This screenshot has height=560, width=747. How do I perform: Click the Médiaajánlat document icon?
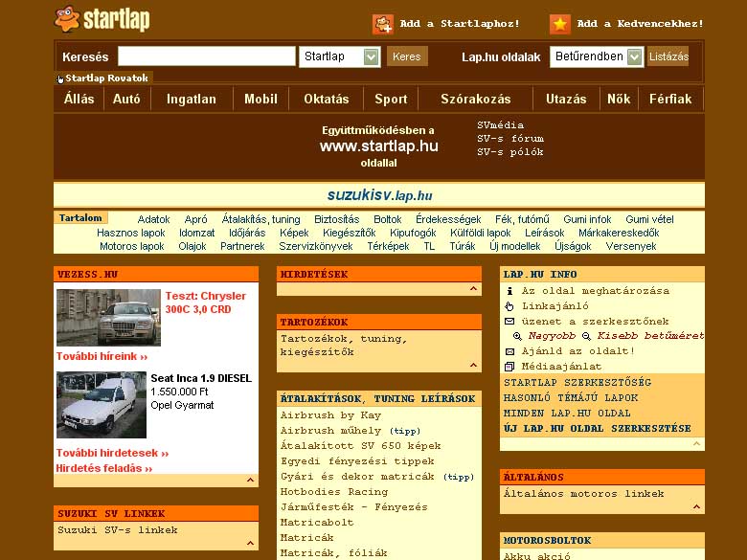click(509, 366)
